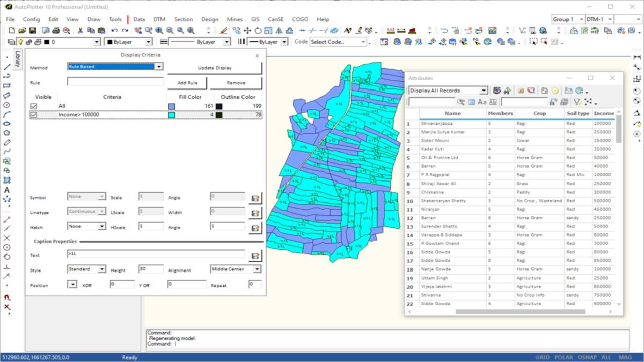Toggle POLAR in the status bar
This screenshot has width=644, height=362.
point(563,357)
